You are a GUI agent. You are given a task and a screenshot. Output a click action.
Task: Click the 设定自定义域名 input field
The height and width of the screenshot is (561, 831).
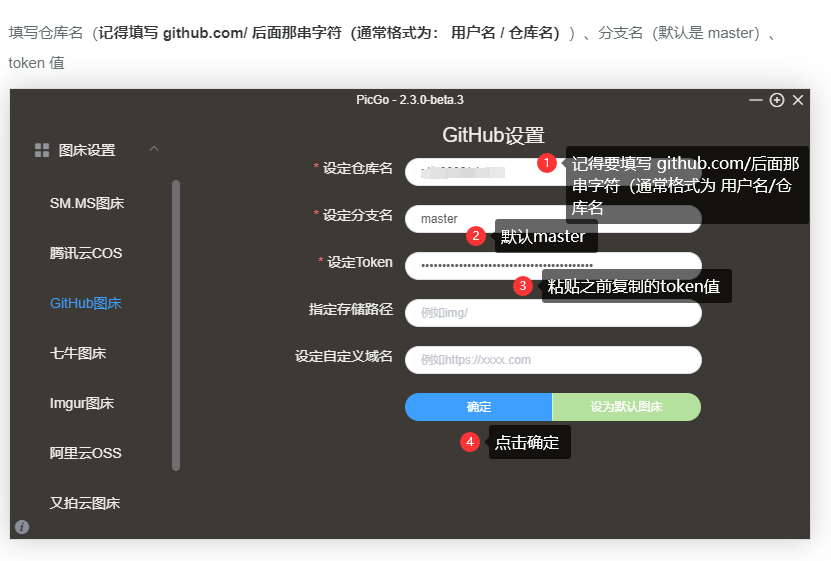553,360
